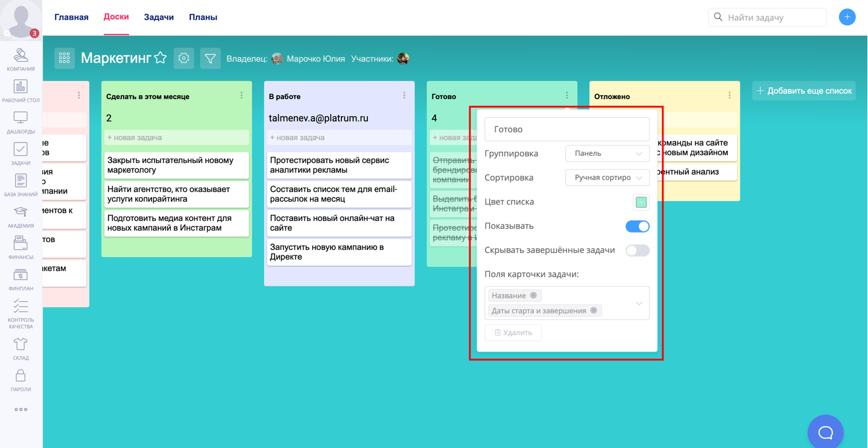
Task: Open Финансы in the sidebar
Action: tap(21, 248)
